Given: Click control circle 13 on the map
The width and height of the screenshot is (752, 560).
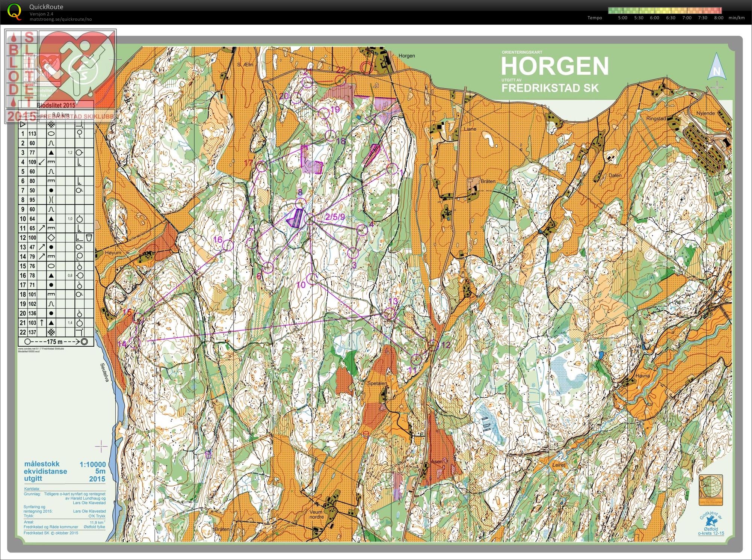Looking at the screenshot, I should tap(390, 313).
